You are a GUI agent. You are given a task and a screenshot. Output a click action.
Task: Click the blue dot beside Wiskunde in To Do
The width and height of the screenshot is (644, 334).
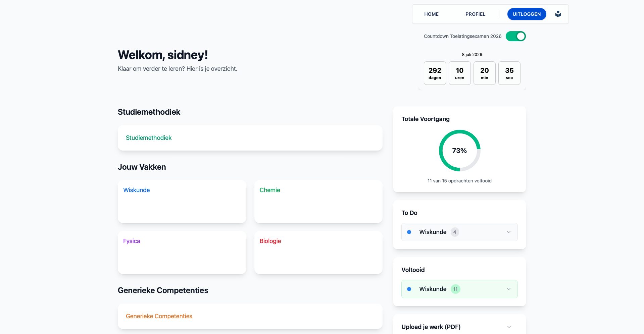click(x=409, y=232)
